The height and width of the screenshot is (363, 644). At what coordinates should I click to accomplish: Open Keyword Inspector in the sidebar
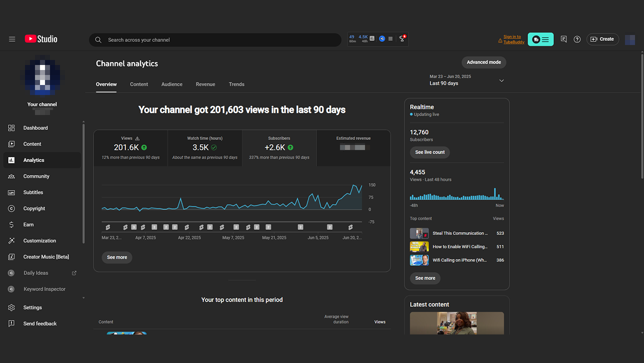click(42, 289)
